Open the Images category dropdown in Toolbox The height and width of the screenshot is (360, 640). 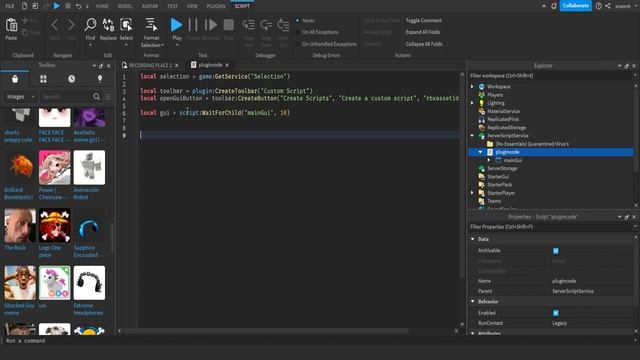pyautogui.click(x=21, y=97)
